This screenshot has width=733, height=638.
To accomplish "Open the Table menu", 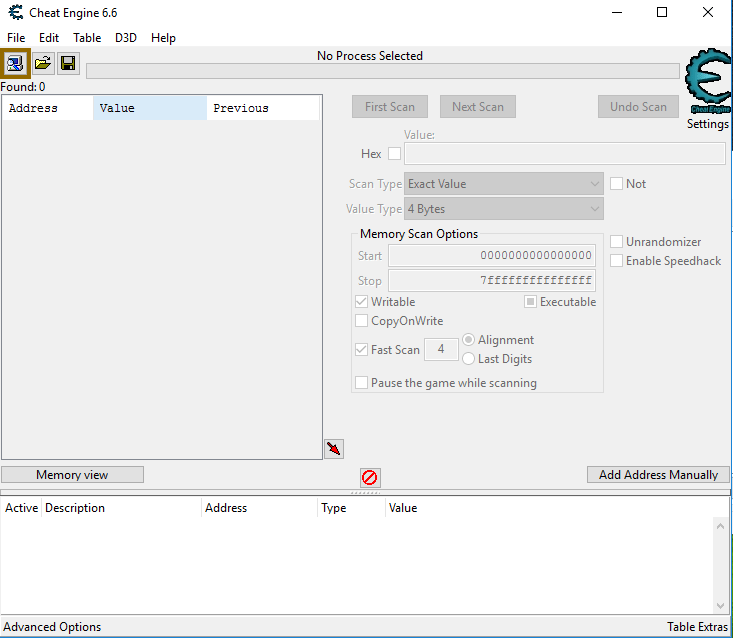I will [87, 38].
